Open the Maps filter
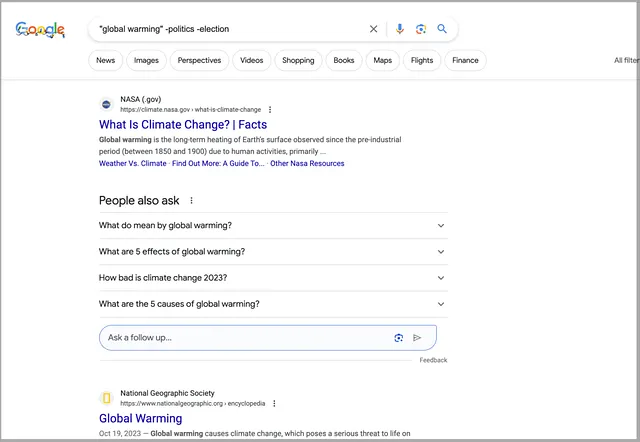Screen dimensions: 640x442 click(382, 60)
